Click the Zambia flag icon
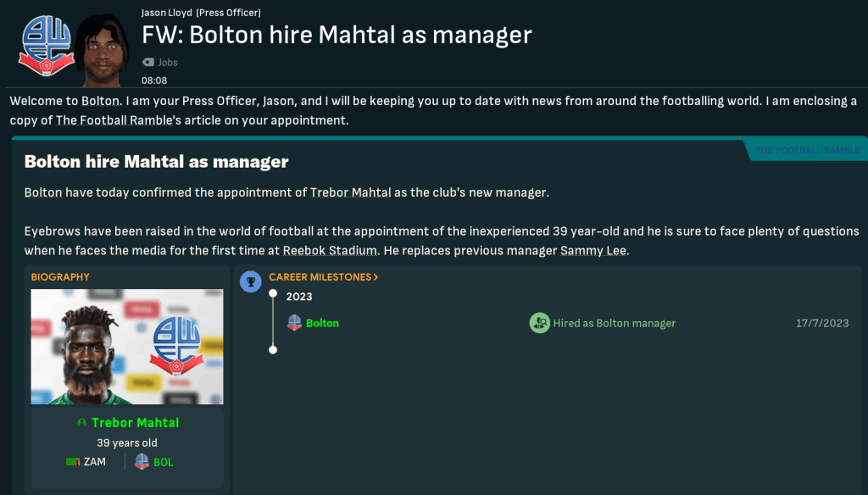Screen dimensions: 868x495 pyautogui.click(x=72, y=462)
